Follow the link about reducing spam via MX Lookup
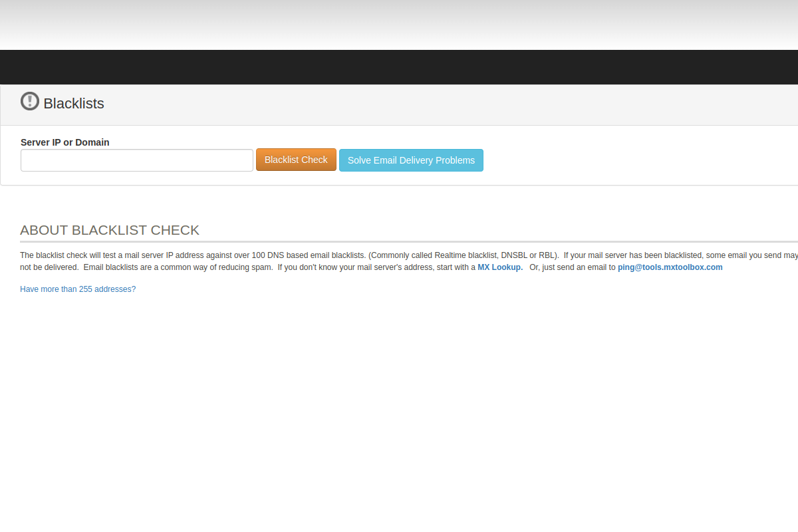This screenshot has height=532, width=798. [x=499, y=267]
